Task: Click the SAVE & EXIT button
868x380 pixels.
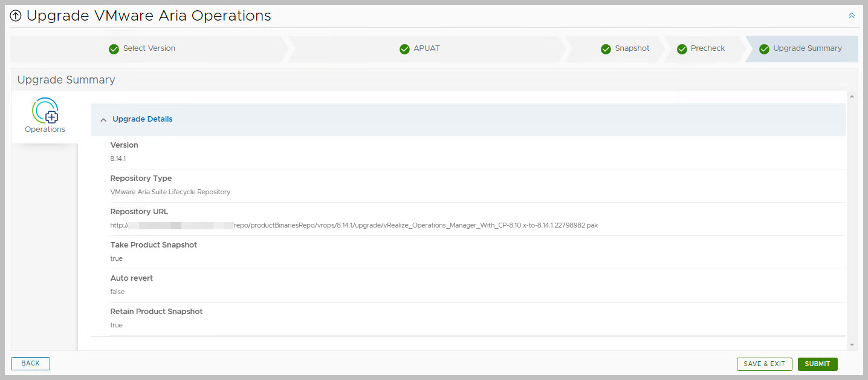Action: tap(764, 364)
